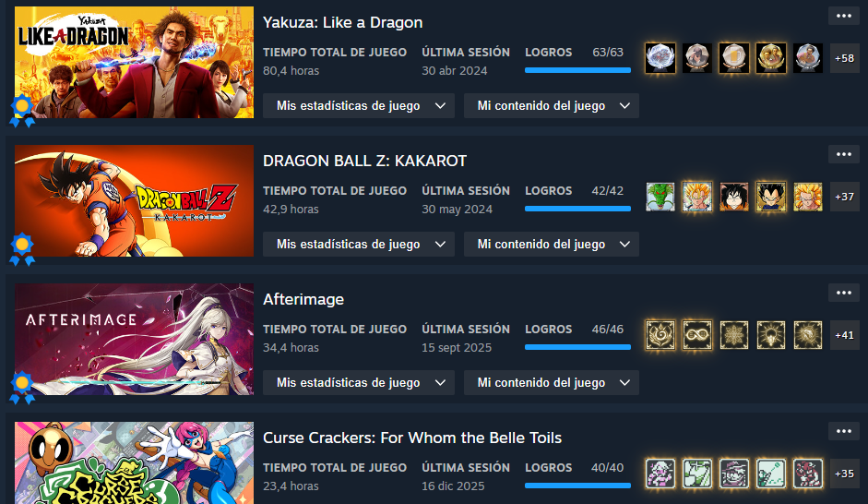Image resolution: width=868 pixels, height=504 pixels.
Task: Show the +37 more Kakarot achievements
Action: (844, 197)
